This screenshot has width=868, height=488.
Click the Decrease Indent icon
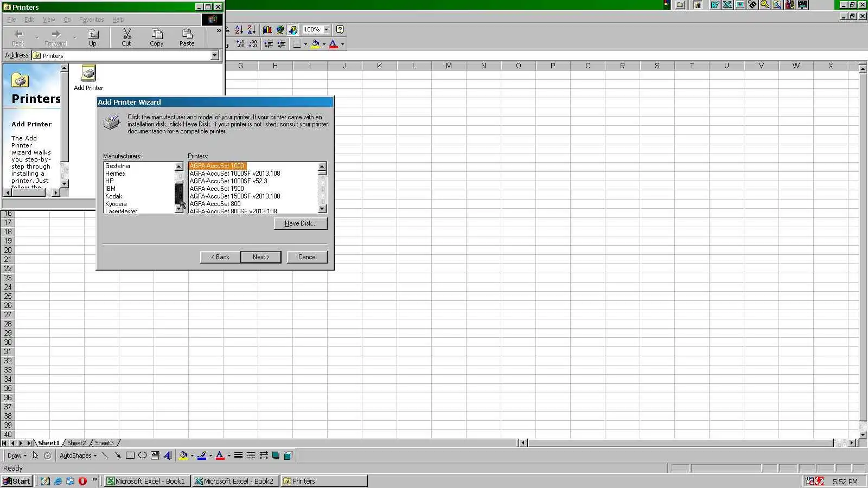pyautogui.click(x=269, y=44)
